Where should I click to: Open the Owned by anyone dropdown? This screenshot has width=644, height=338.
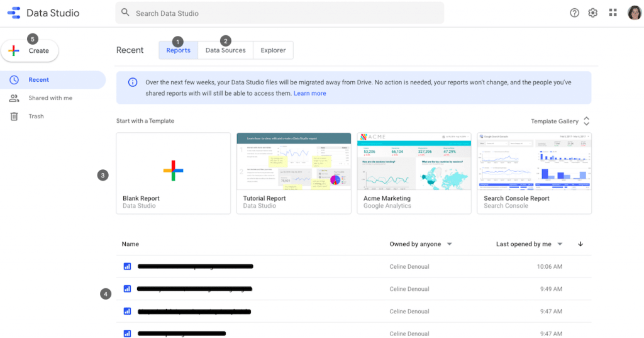pos(421,244)
